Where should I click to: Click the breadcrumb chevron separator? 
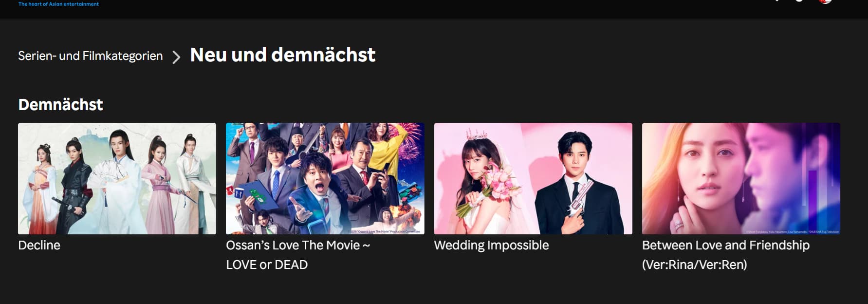[x=176, y=57]
